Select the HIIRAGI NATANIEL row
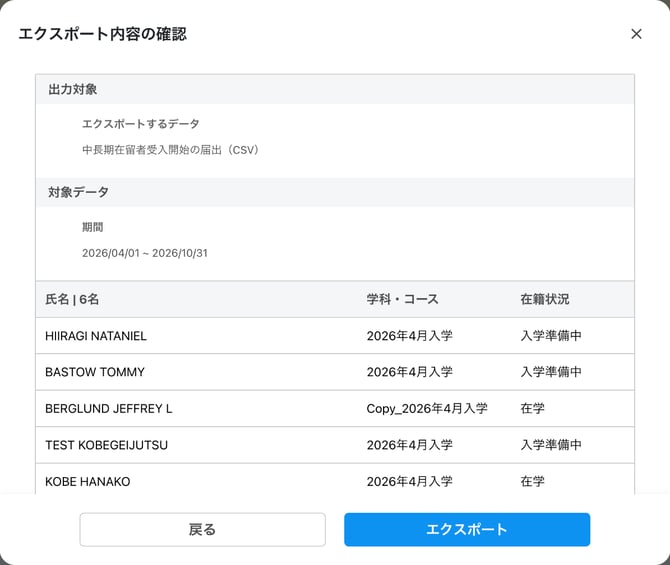This screenshot has height=565, width=670. (335, 335)
